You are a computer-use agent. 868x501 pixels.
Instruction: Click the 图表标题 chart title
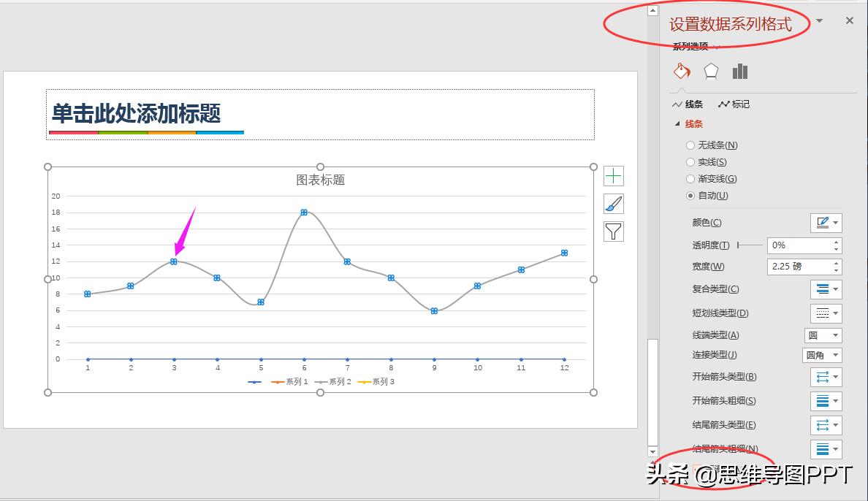point(319,180)
